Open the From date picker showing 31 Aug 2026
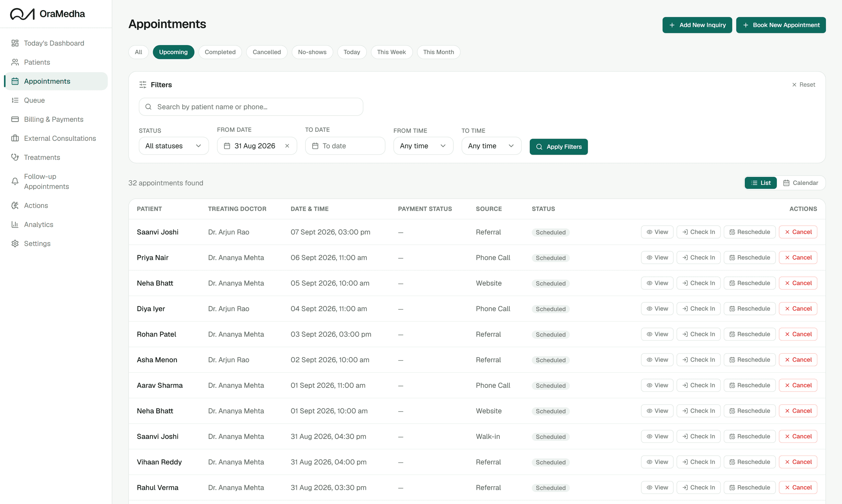Image resolution: width=842 pixels, height=504 pixels. tap(257, 146)
